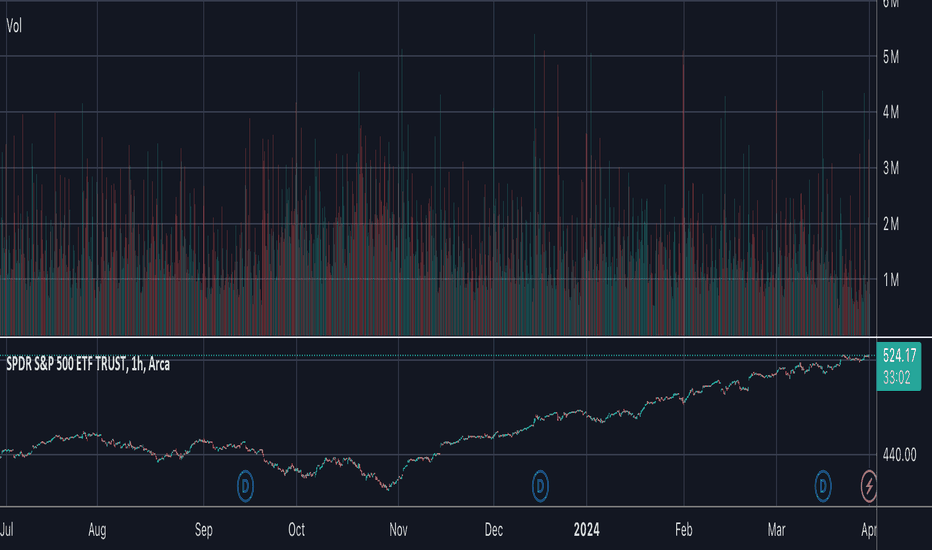Screen dimensions: 932x550
Task: Click the Sep label on time axis
Action: pos(203,530)
